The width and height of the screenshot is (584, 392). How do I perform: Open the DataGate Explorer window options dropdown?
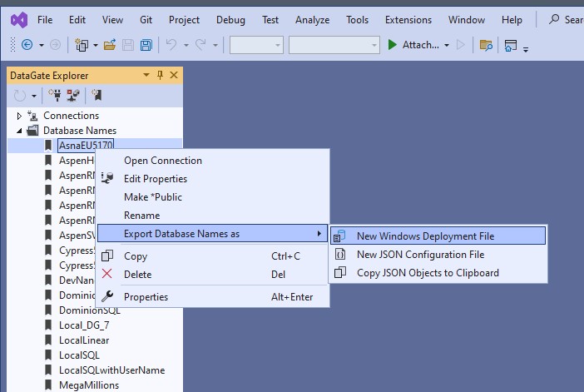click(x=146, y=75)
